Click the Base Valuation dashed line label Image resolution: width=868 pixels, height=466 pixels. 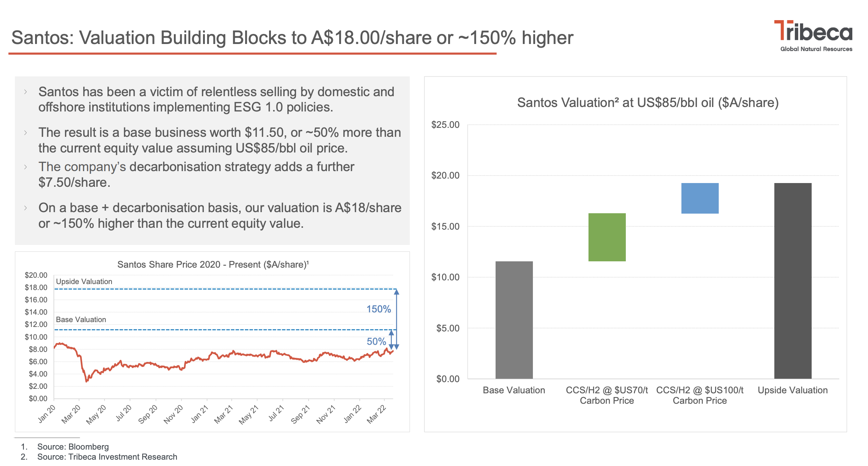click(x=81, y=319)
